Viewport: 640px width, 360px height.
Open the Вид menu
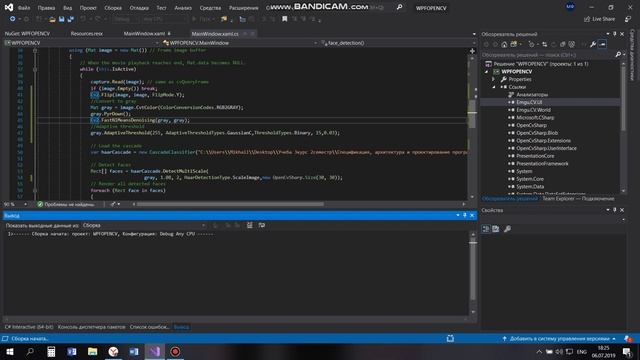pos(67,8)
